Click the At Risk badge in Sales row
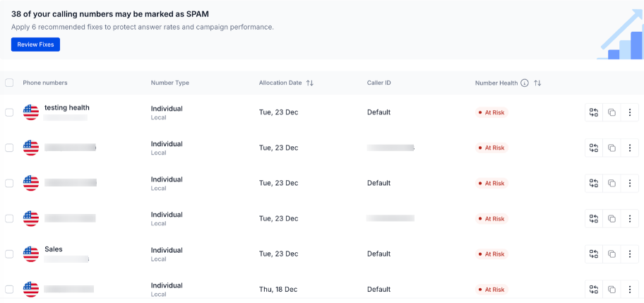 tap(491, 254)
